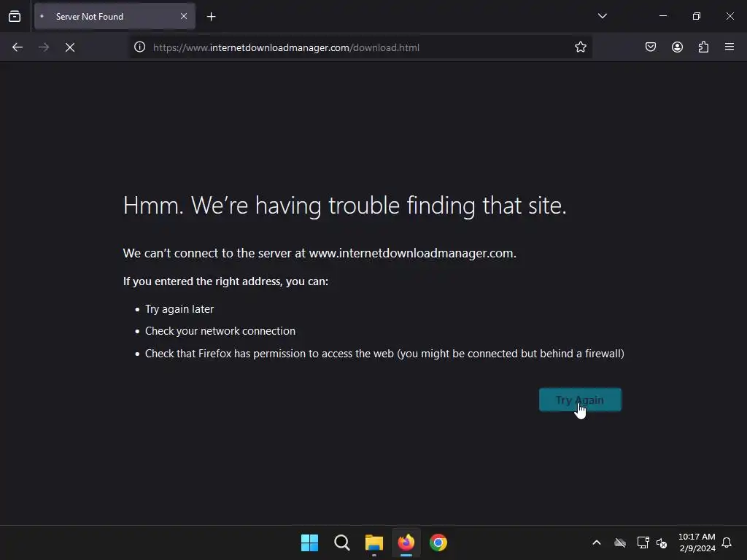Switch to Firefox taskbar icon
This screenshot has width=747, height=560.
pos(406,542)
